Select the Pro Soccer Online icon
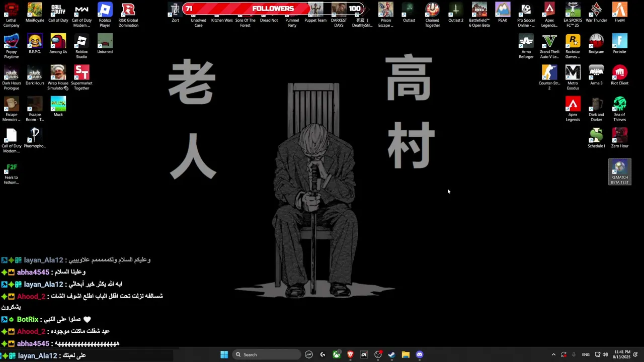The height and width of the screenshot is (362, 644). pos(526,15)
